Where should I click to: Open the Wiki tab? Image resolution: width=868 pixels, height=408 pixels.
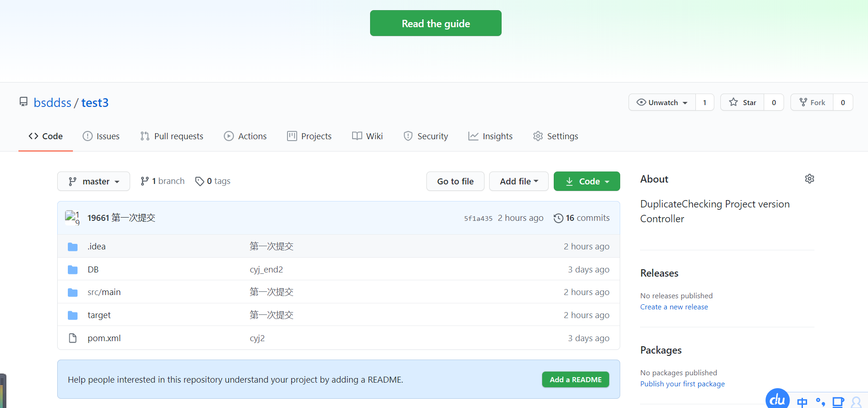click(x=367, y=136)
